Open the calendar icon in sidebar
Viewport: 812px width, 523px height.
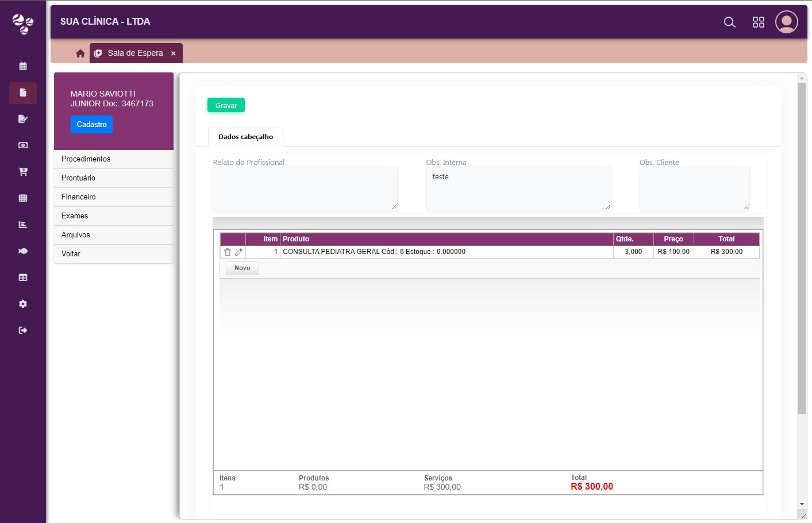click(23, 66)
